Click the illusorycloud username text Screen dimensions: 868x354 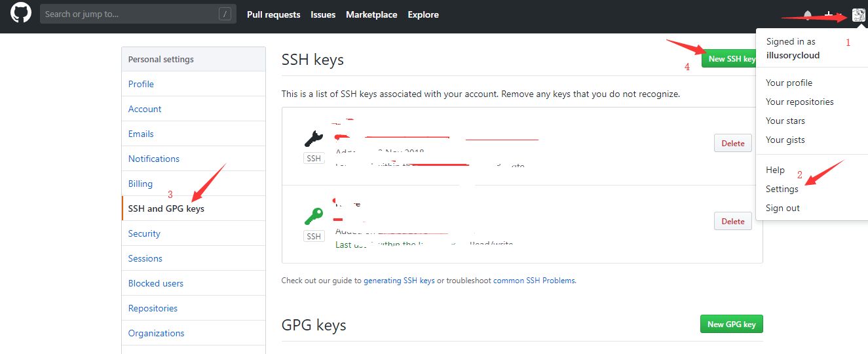pos(793,55)
